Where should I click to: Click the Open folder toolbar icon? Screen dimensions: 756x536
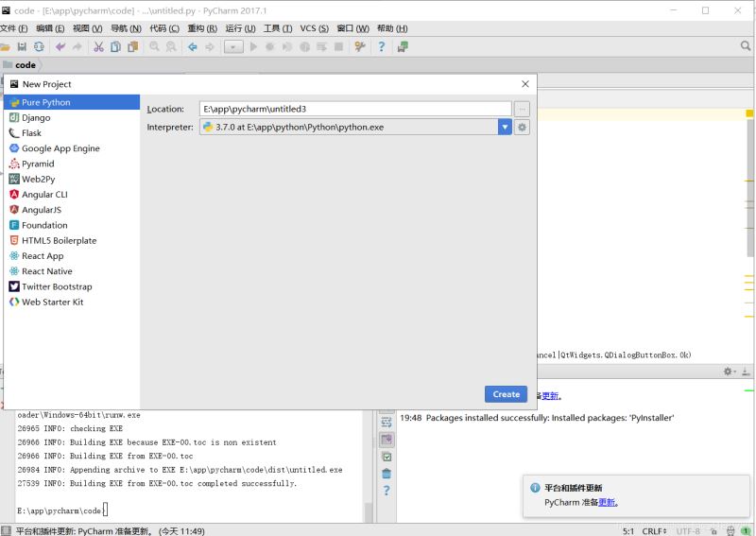point(5,47)
